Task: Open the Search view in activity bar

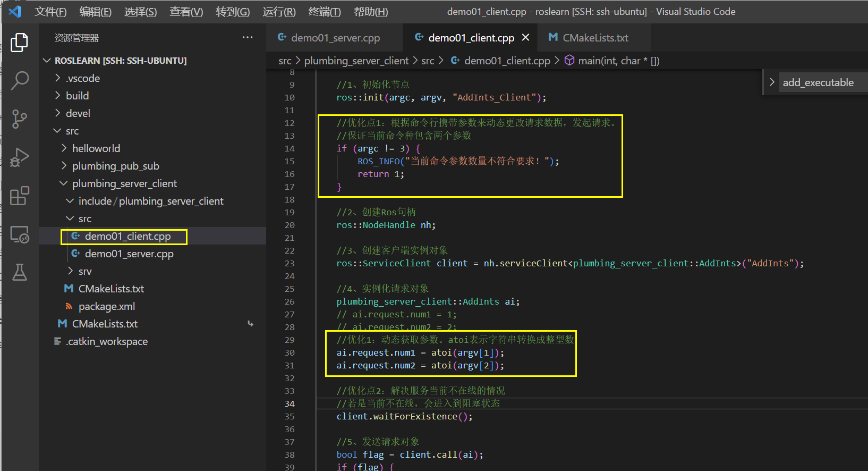Action: pyautogui.click(x=20, y=80)
